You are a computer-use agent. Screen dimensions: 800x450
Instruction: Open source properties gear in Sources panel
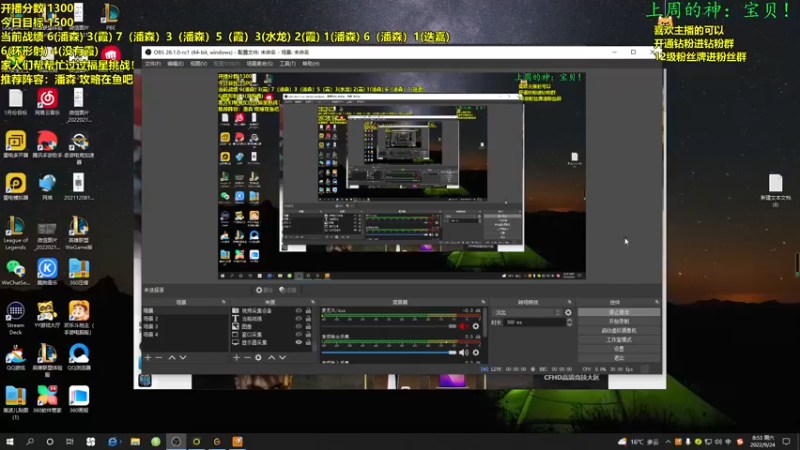pos(258,358)
